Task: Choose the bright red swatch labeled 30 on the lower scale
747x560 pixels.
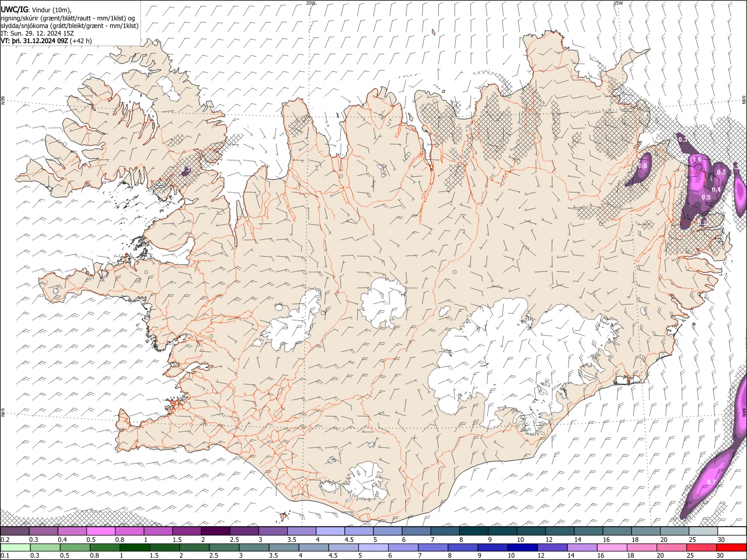Action: 731,547
